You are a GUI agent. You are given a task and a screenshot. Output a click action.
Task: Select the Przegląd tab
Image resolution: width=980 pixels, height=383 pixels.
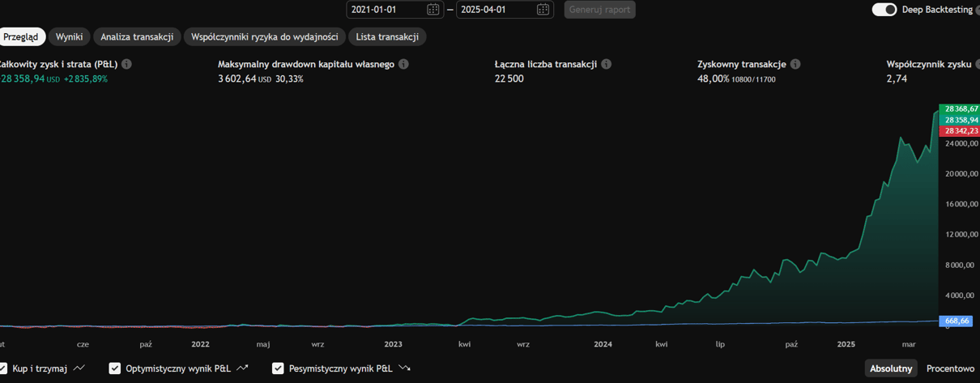21,37
